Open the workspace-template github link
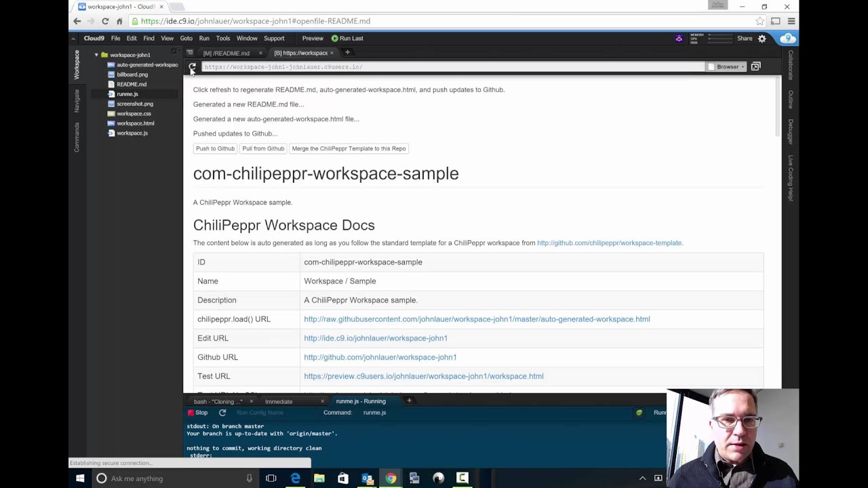868x488 pixels. (x=609, y=243)
